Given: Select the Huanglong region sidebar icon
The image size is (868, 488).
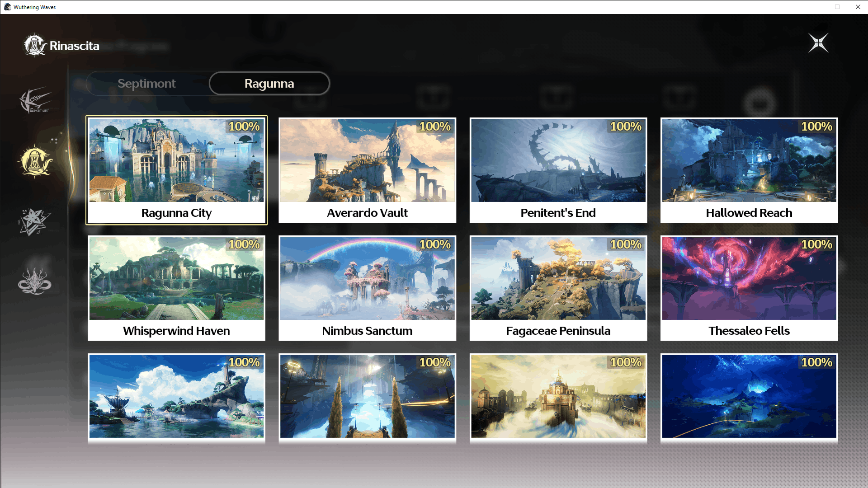Looking at the screenshot, I should coord(35,100).
